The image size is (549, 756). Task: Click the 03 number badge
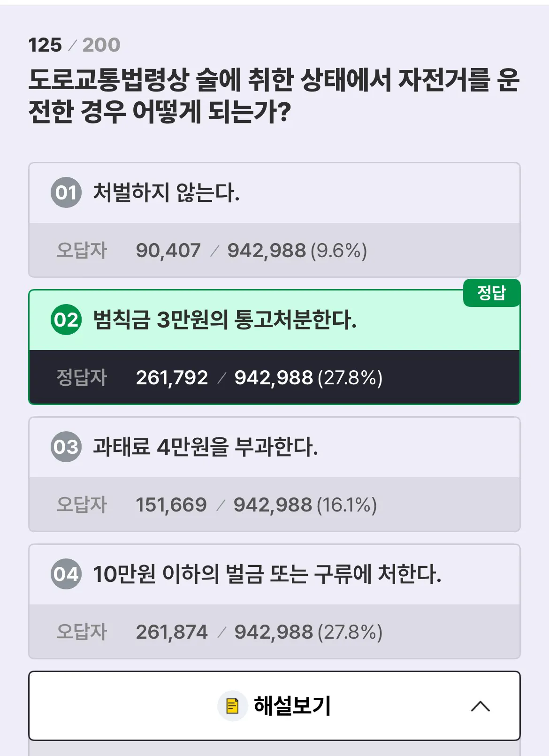(x=66, y=447)
